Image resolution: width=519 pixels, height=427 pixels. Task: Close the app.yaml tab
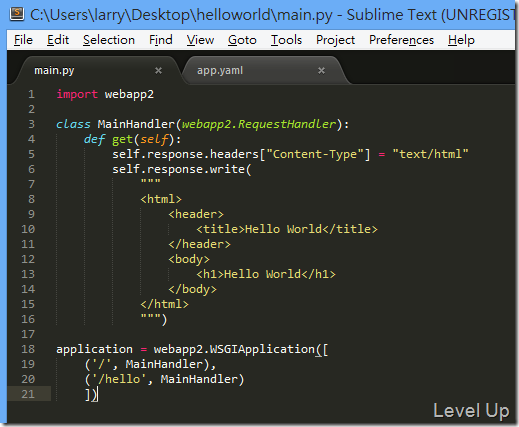(321, 70)
